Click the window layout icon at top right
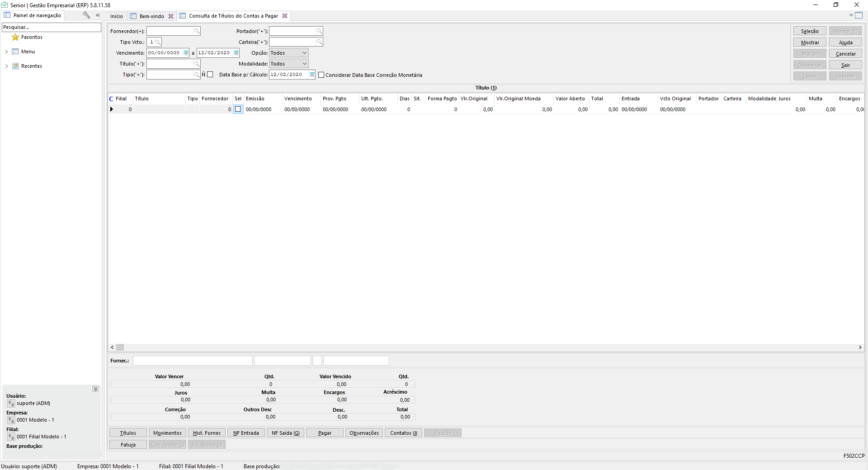 [x=859, y=15]
